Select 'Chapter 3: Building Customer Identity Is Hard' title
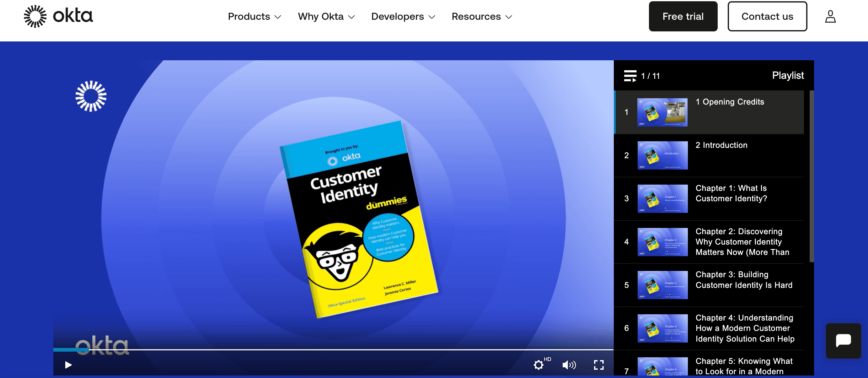Viewport: 868px width, 378px height. [744, 279]
